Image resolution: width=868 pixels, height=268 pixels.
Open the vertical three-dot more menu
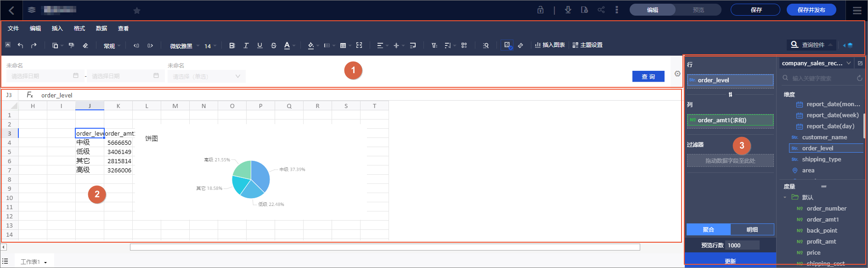tap(617, 10)
